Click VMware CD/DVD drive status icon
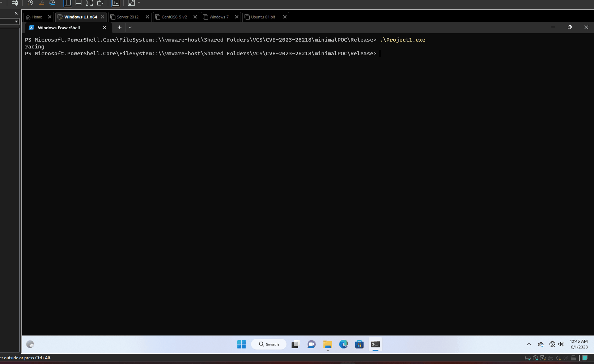The width and height of the screenshot is (594, 364). [x=535, y=358]
